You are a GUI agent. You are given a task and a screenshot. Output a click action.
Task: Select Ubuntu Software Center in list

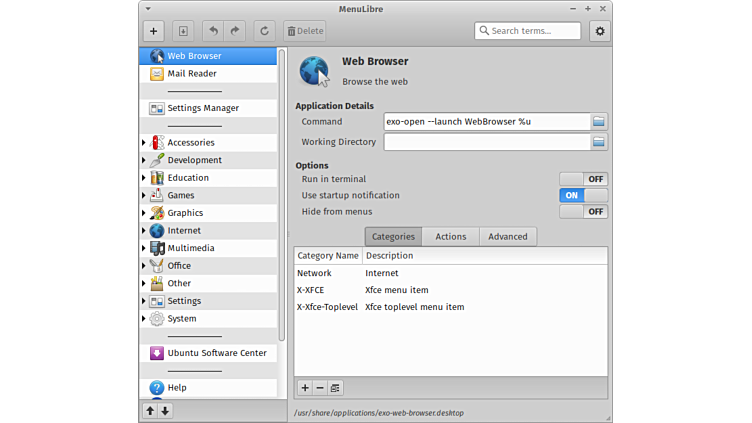[x=216, y=353]
